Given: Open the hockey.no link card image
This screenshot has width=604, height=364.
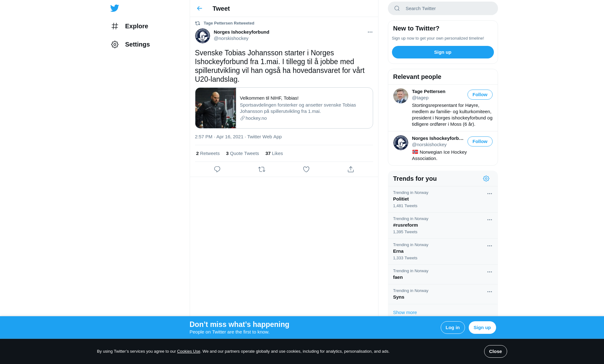Looking at the screenshot, I should pos(215,108).
